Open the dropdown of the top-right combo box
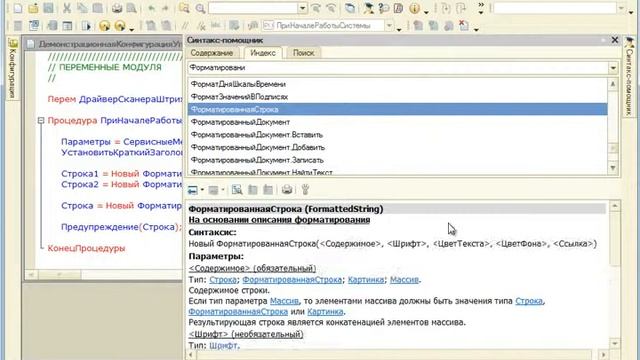 [620, 8]
